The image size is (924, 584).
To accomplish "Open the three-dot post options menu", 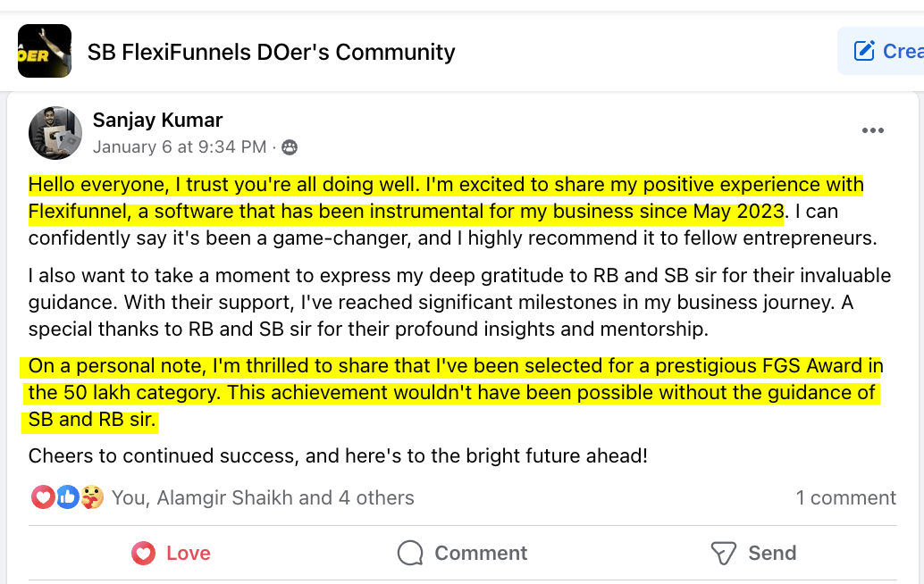I will click(872, 130).
